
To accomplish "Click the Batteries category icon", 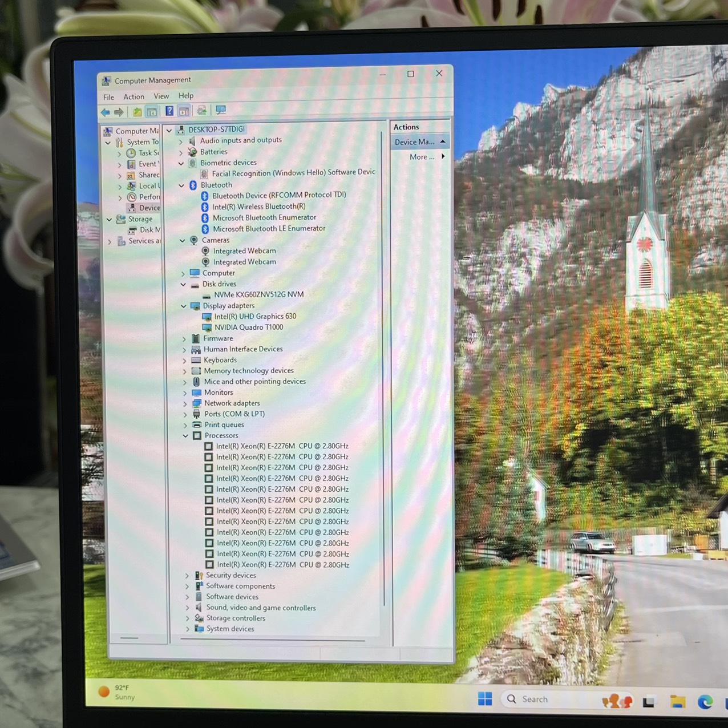I will pos(192,152).
